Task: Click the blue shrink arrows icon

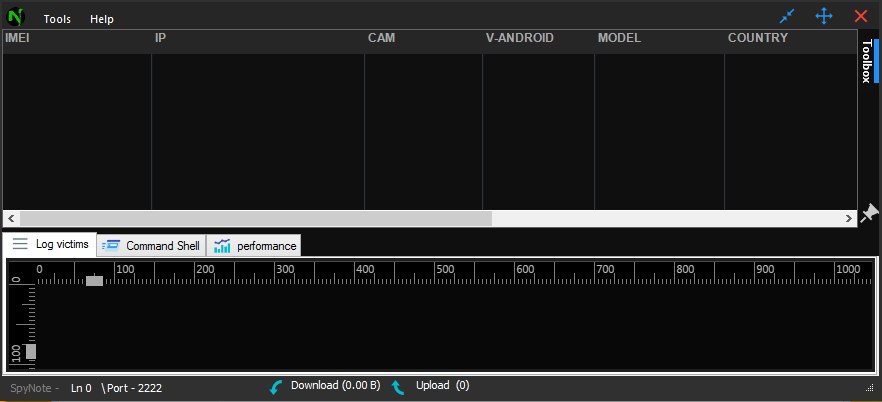Action: coord(787,16)
